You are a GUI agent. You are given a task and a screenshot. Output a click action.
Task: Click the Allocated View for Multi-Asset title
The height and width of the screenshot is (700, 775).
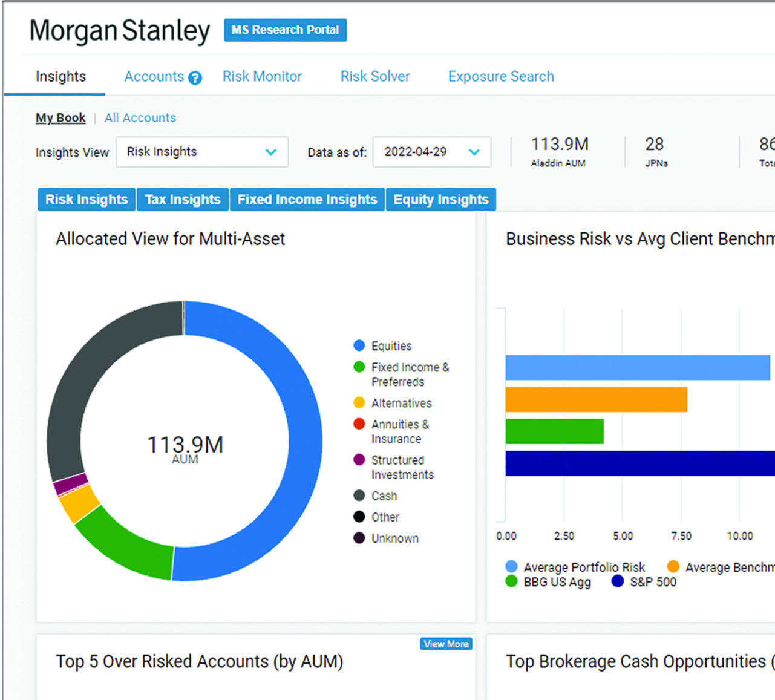pyautogui.click(x=171, y=239)
